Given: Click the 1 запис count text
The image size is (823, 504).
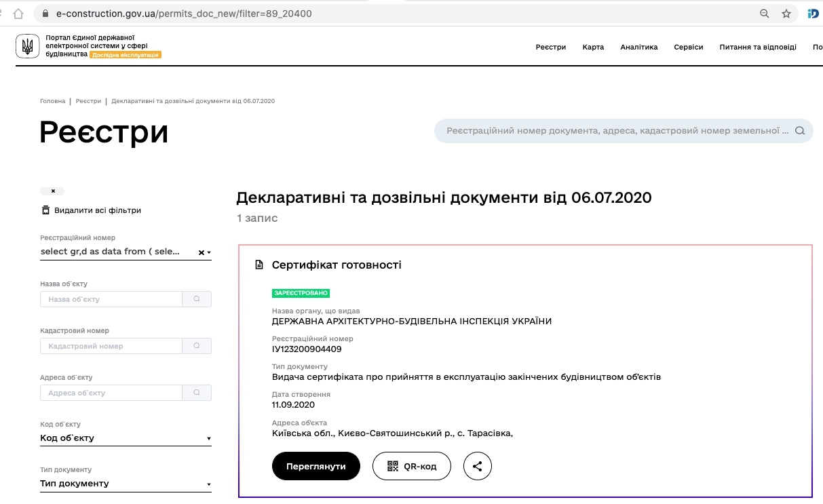Looking at the screenshot, I should (257, 218).
